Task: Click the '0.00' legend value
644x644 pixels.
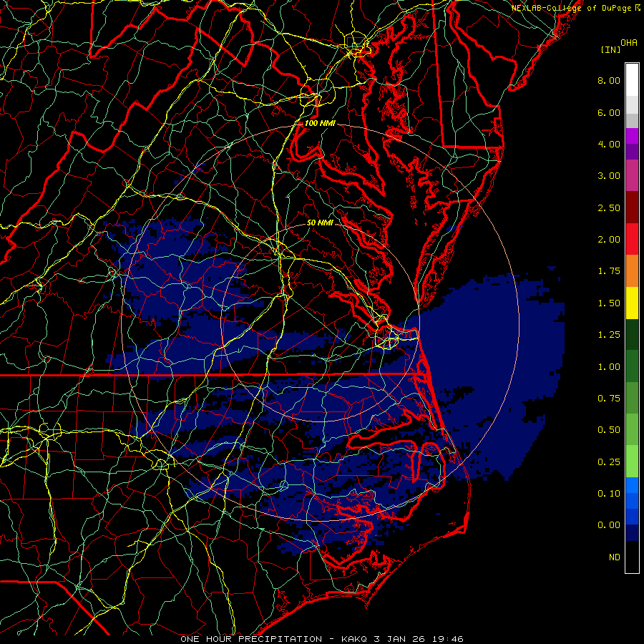Action: click(609, 525)
